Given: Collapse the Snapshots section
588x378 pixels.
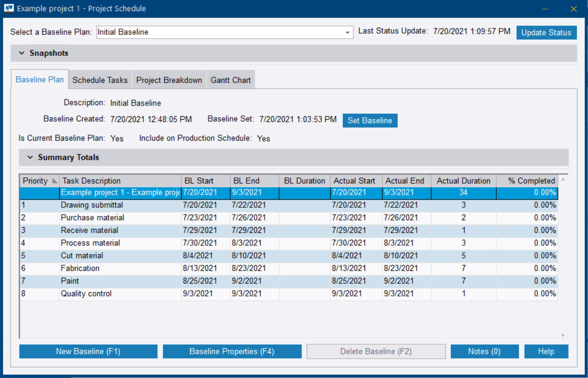Looking at the screenshot, I should pos(21,53).
